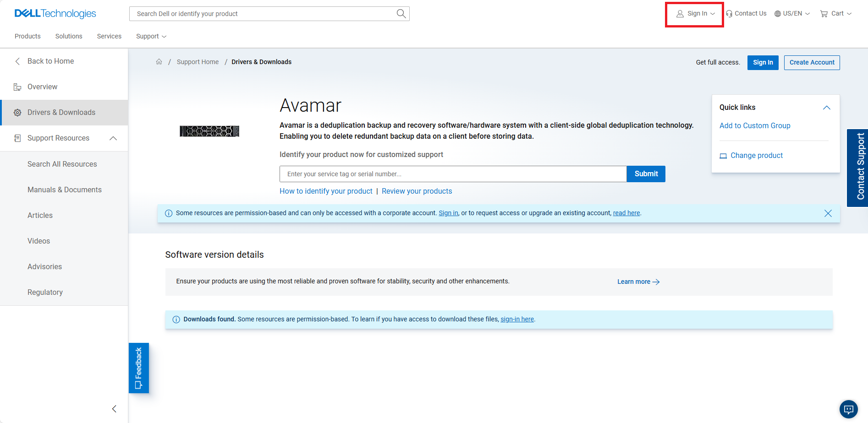Click the blue Submit button
The height and width of the screenshot is (423, 868).
coord(646,174)
